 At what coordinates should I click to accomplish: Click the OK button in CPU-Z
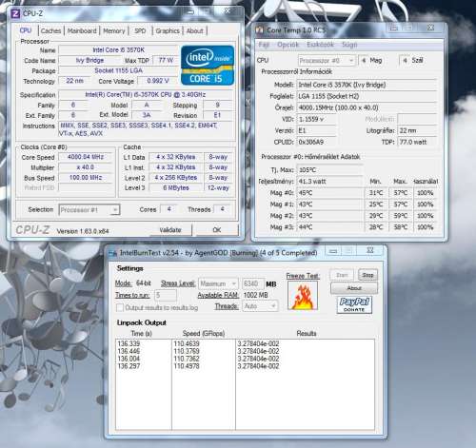click(217, 230)
